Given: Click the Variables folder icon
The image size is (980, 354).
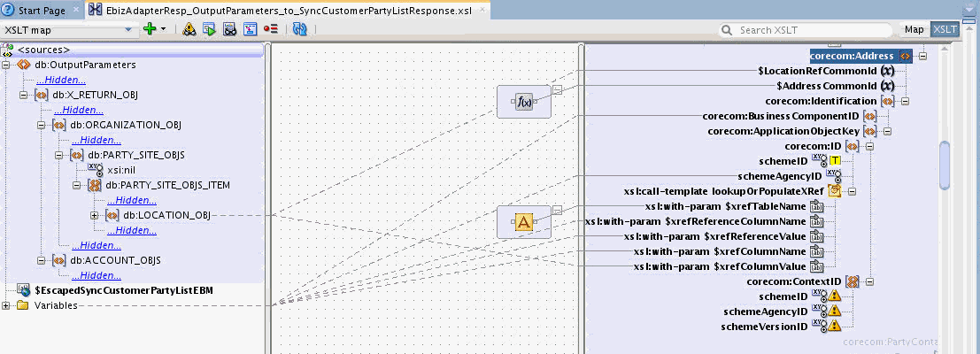Looking at the screenshot, I should (22, 305).
